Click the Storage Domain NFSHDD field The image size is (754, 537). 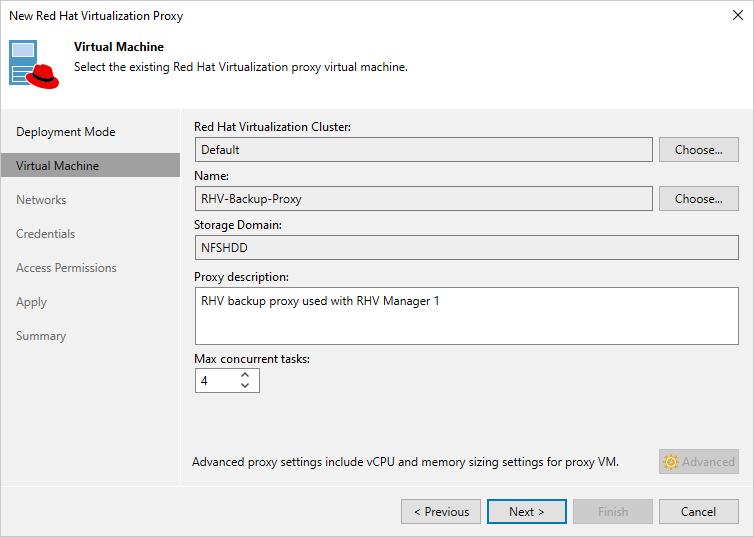click(466, 248)
